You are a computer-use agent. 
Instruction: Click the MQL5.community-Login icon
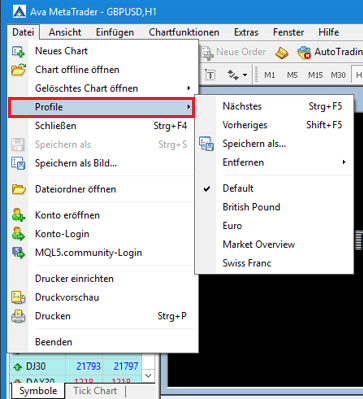tap(18, 253)
